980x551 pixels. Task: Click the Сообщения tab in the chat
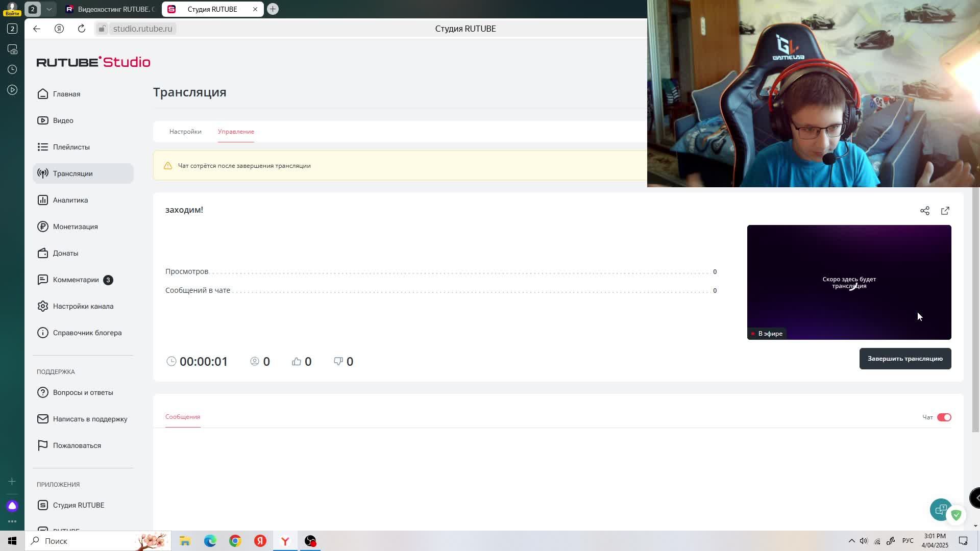pos(182,417)
